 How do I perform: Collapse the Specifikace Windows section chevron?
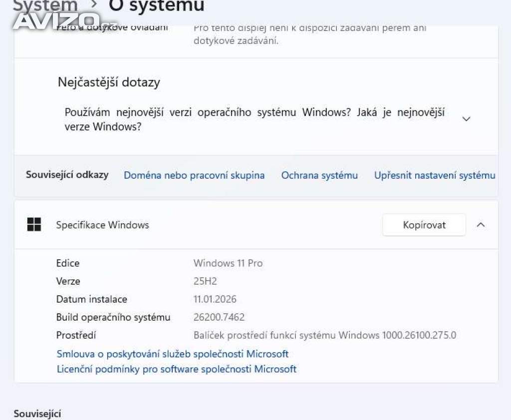point(481,225)
